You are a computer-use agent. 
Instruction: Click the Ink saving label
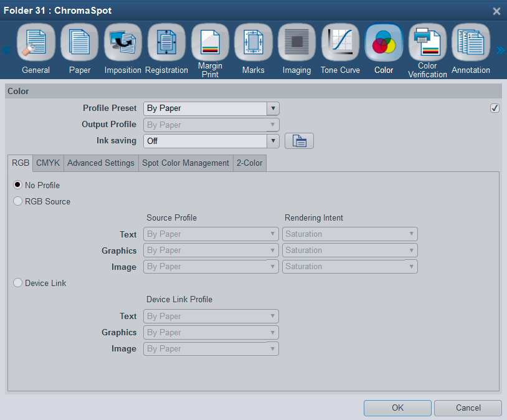116,141
